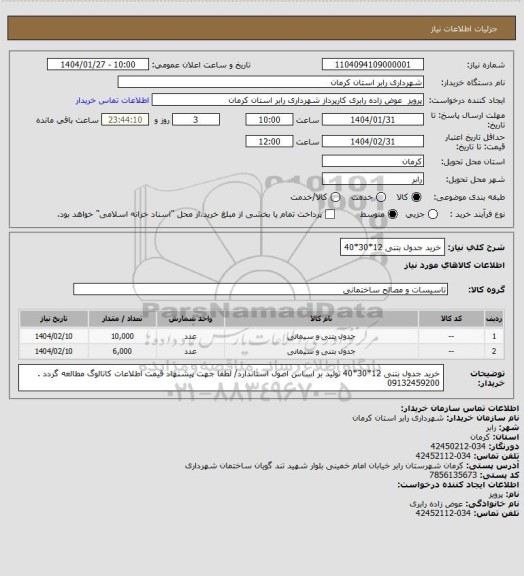The width and height of the screenshot is (524, 576).
Task: Click the request creator name field
Action: pos(288,100)
